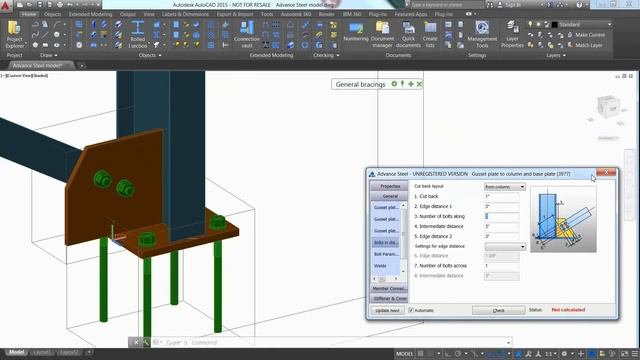
Task: Click the Update now! button
Action: tap(387, 311)
